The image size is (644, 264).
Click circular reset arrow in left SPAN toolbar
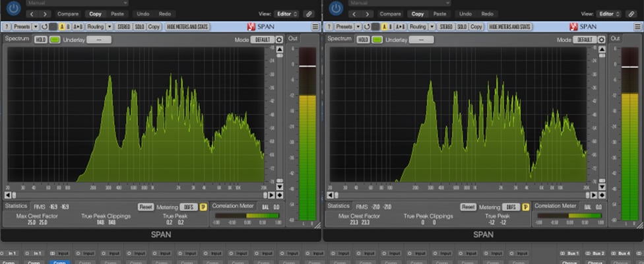pyautogui.click(x=44, y=26)
